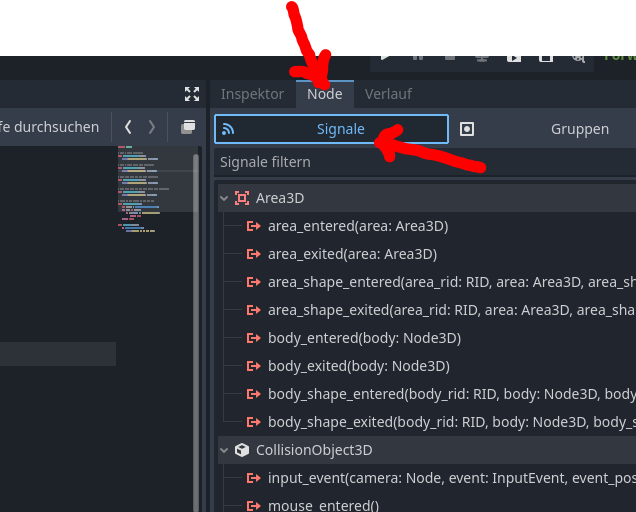Select the Node tab
The height and width of the screenshot is (512, 636).
click(x=325, y=94)
